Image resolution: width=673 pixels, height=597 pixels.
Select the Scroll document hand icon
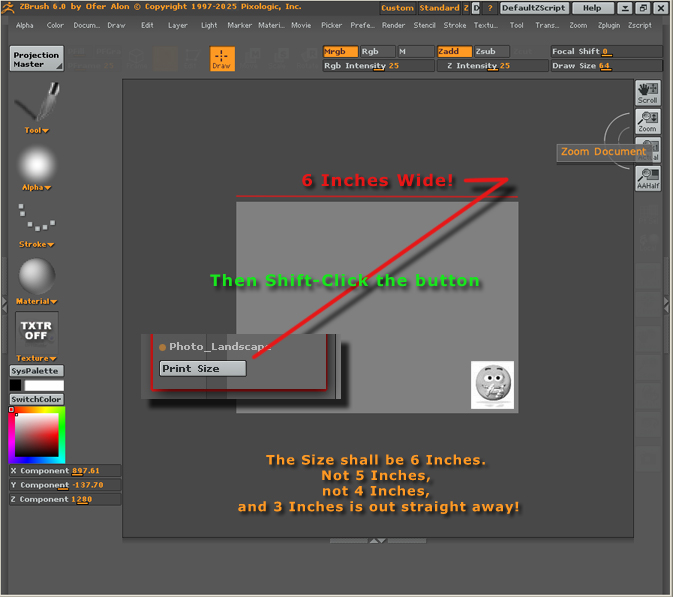[x=648, y=93]
